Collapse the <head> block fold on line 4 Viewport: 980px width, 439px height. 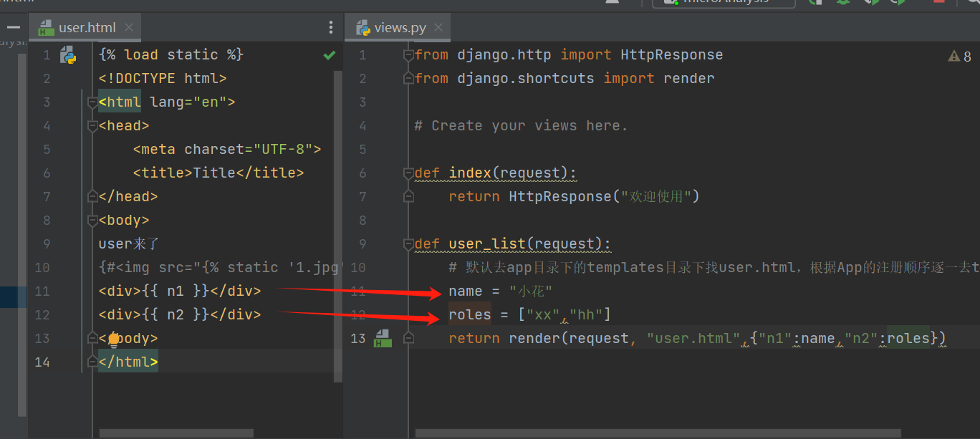point(92,126)
